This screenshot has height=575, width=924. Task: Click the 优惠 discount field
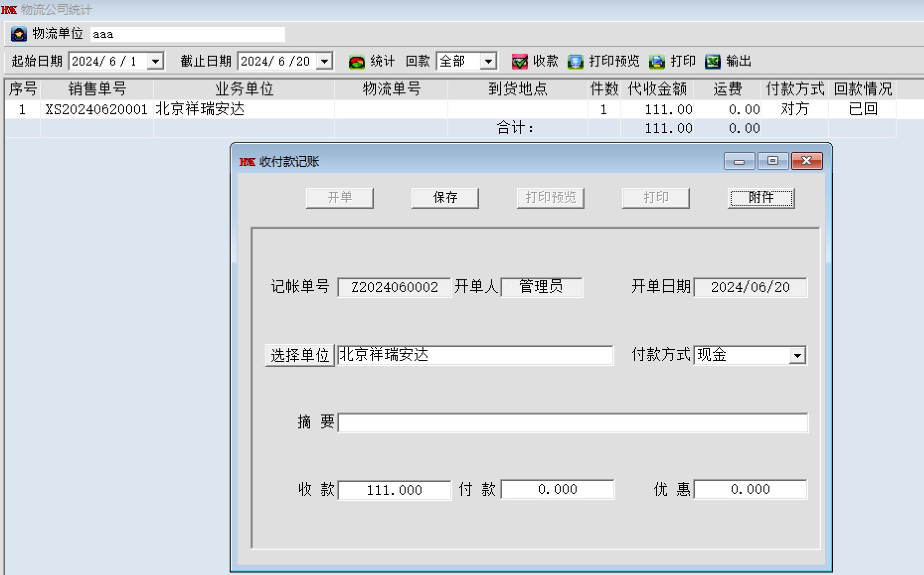750,490
